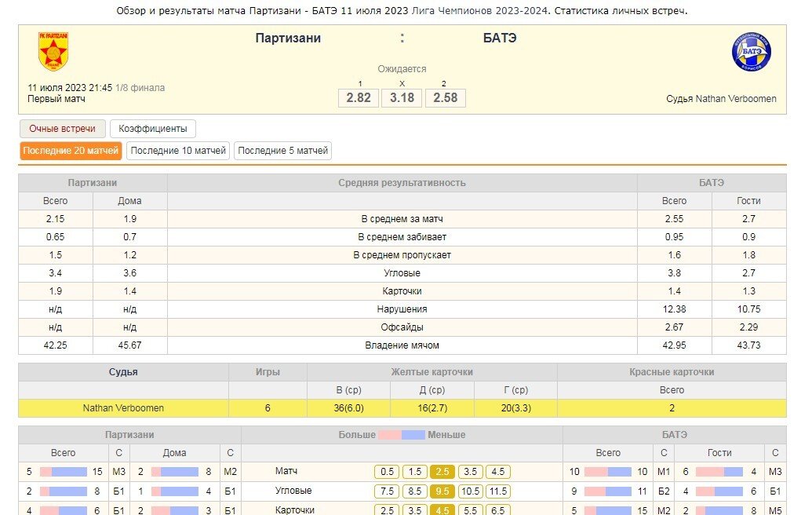This screenshot has width=812, height=515.
Task: Select 7.5 total in the Угловые row
Action: pos(387,491)
